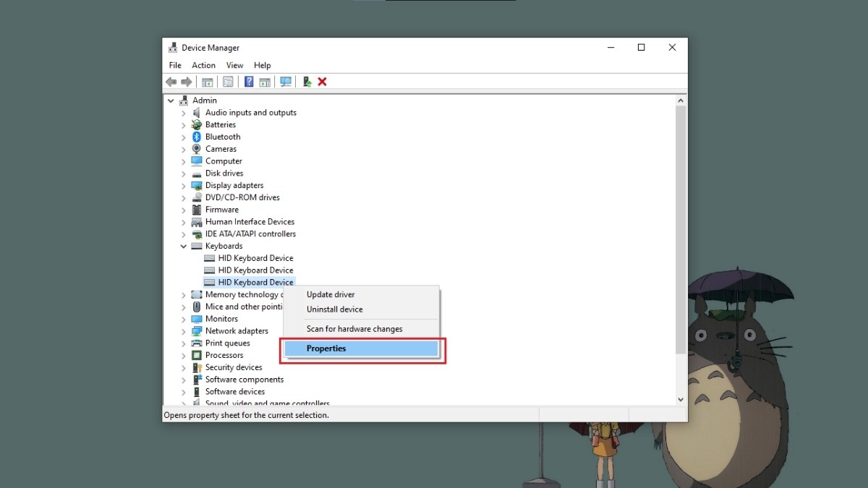Click the Network adapters category icon
This screenshot has width=868, height=488.
click(196, 331)
